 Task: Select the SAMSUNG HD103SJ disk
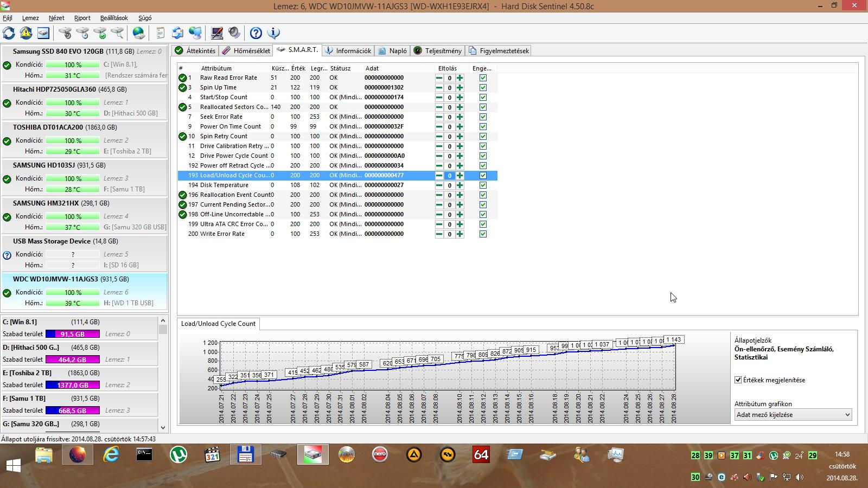(84, 178)
